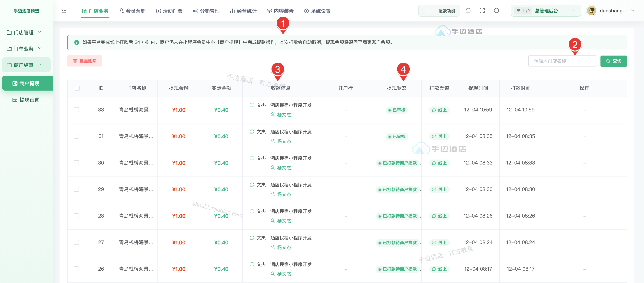Click the refresh page icon
The height and width of the screenshot is (283, 644).
[x=496, y=11]
